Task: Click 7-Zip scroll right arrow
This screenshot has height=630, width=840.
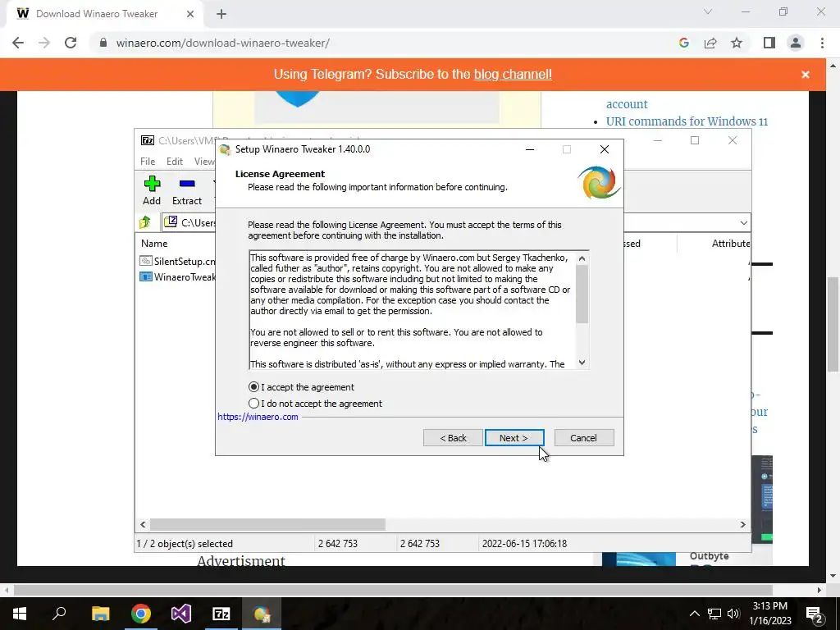Action: point(743,524)
